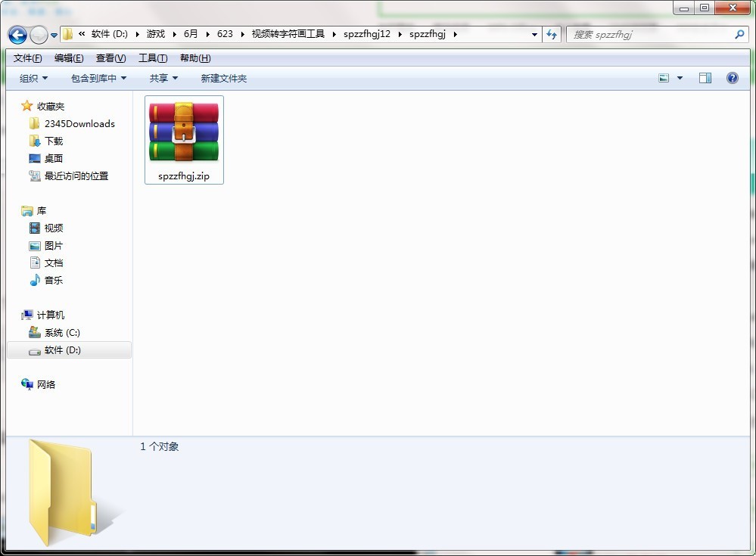Screen dimensions: 756x556
Task: Click the 计算机 computer icon
Action: (x=27, y=315)
